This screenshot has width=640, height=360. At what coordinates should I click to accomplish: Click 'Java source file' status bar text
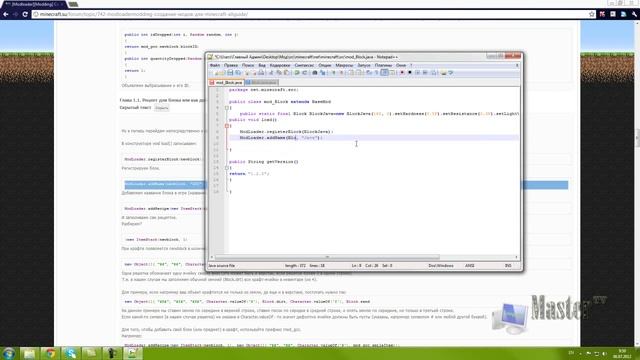coord(222,266)
